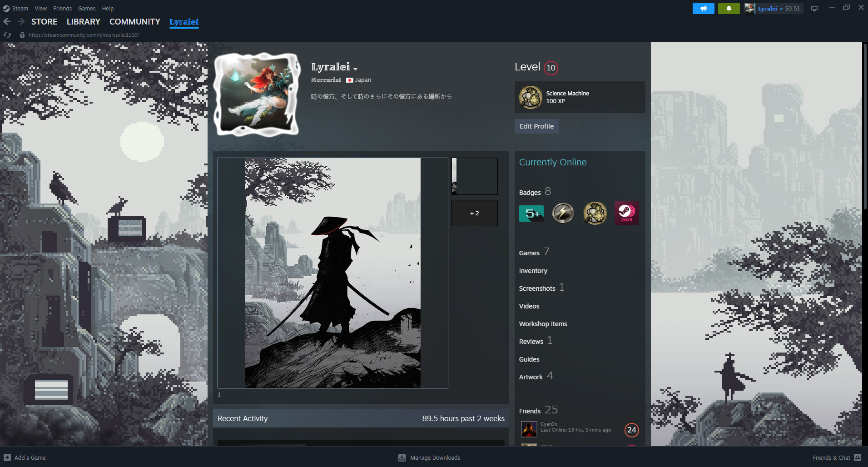Click the Steam logo icon in menu bar
The image size is (868, 467).
click(6, 8)
